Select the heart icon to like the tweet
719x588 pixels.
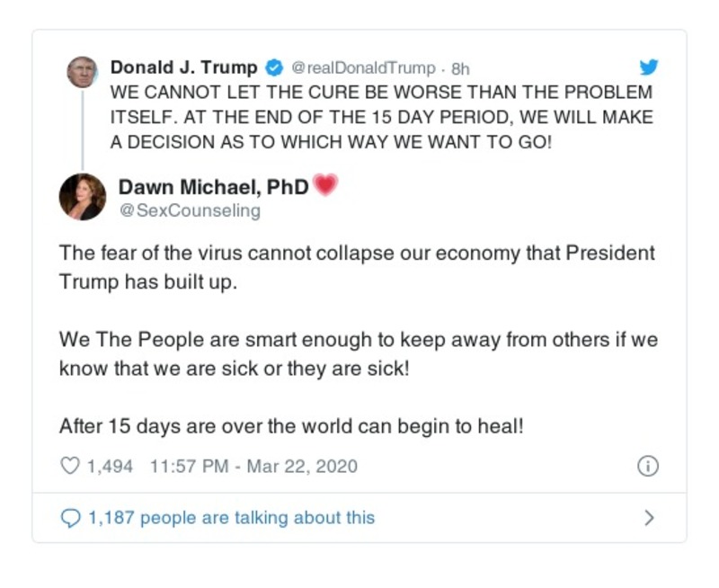tap(70, 467)
